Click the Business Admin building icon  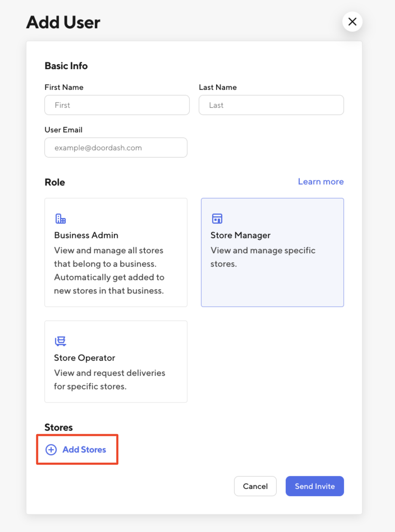coord(61,219)
